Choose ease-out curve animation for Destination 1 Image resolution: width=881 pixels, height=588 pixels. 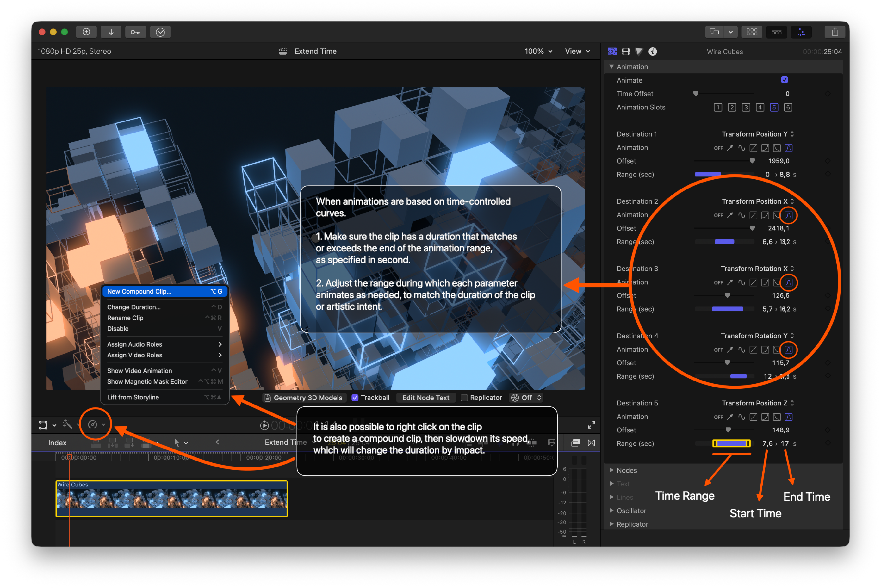tap(777, 148)
